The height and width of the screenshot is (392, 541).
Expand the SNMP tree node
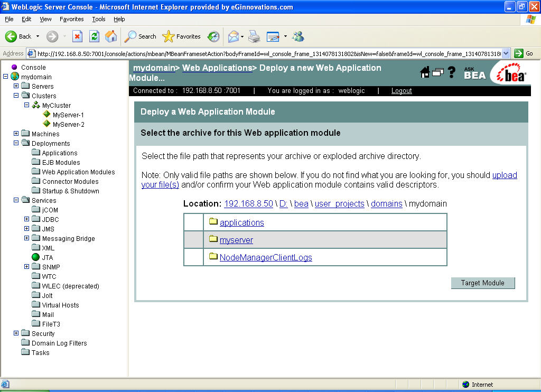pyautogui.click(x=26, y=267)
